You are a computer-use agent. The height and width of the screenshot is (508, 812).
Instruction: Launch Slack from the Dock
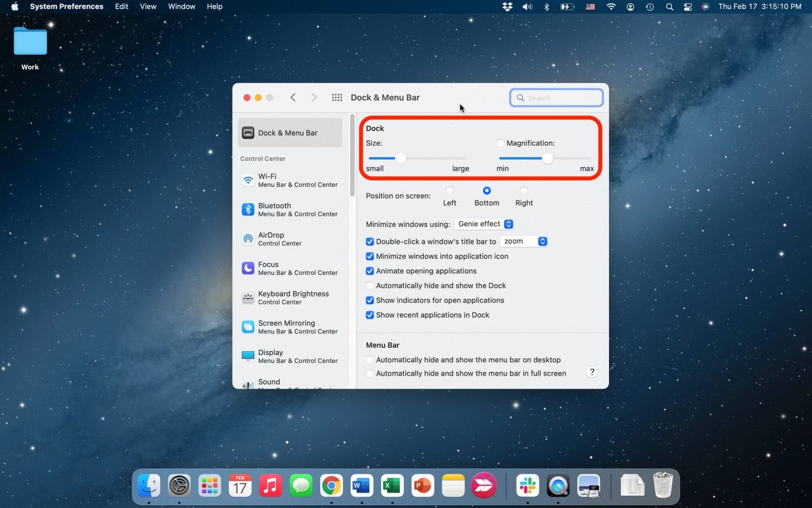pyautogui.click(x=528, y=485)
